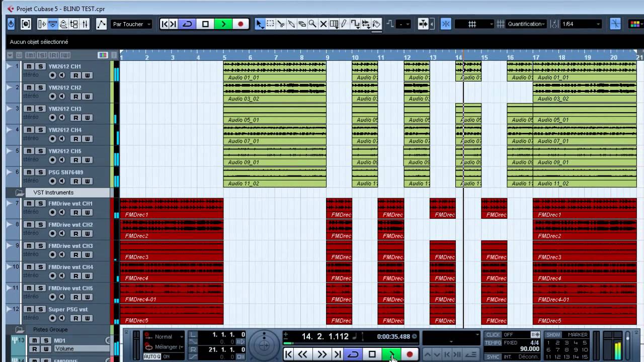
Task: Toggle toolbar Cycle loop button
Action: (187, 24)
